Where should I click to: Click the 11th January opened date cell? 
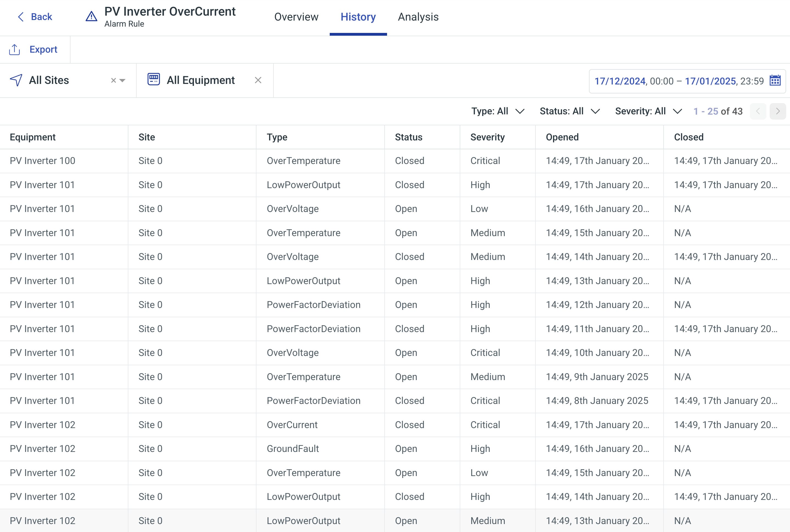[x=597, y=329]
